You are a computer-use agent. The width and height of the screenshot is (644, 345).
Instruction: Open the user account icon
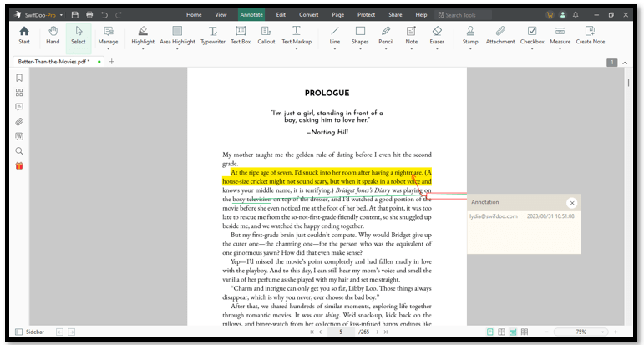(x=563, y=15)
